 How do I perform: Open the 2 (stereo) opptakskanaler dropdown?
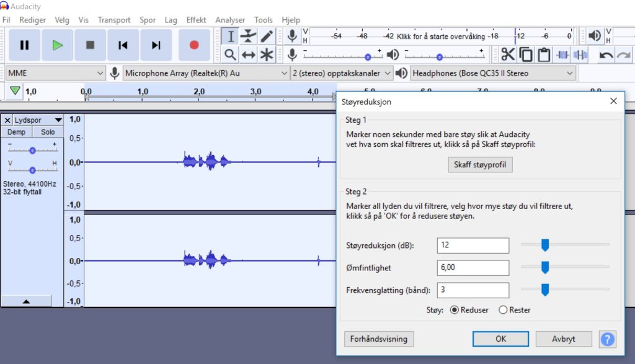(342, 73)
